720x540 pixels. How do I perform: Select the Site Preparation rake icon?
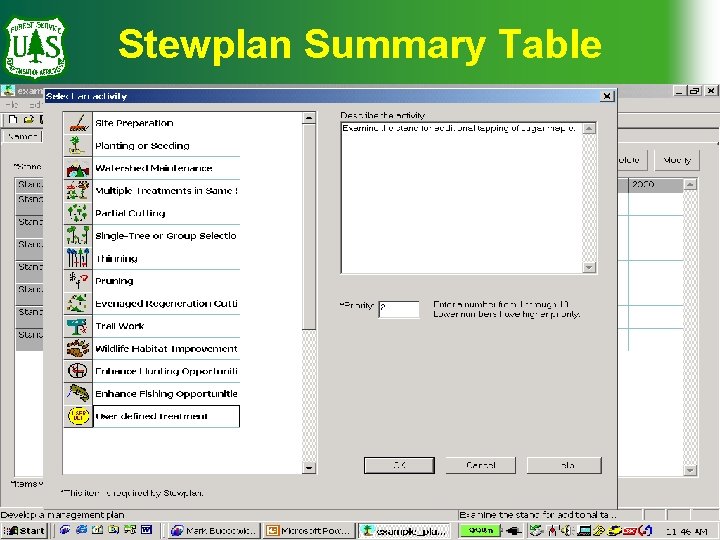pyautogui.click(x=78, y=123)
